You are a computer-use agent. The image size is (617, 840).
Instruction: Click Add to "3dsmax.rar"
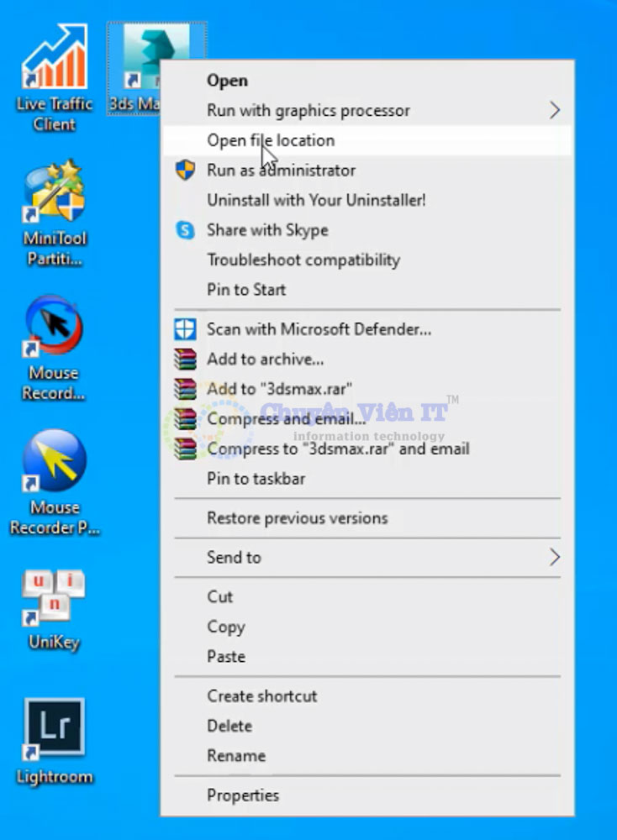pyautogui.click(x=279, y=389)
